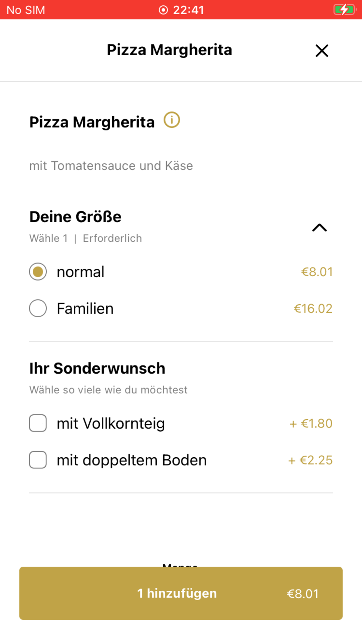
Task: Open the info icon beside Pizza Margherita
Action: [172, 120]
